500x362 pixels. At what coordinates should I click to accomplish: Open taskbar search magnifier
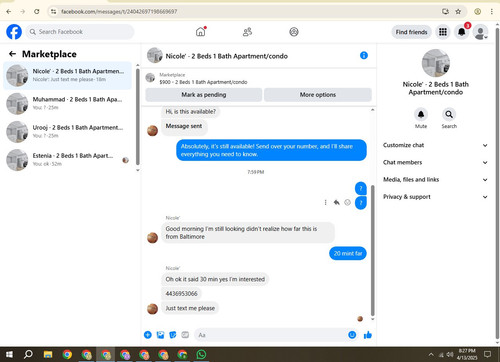point(28,354)
